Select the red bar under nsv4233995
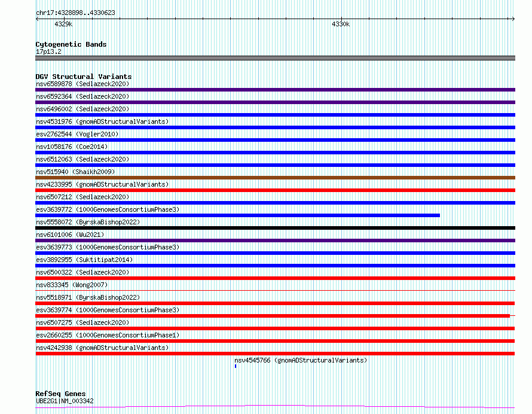Viewport: 532px width, 414px height. point(275,190)
